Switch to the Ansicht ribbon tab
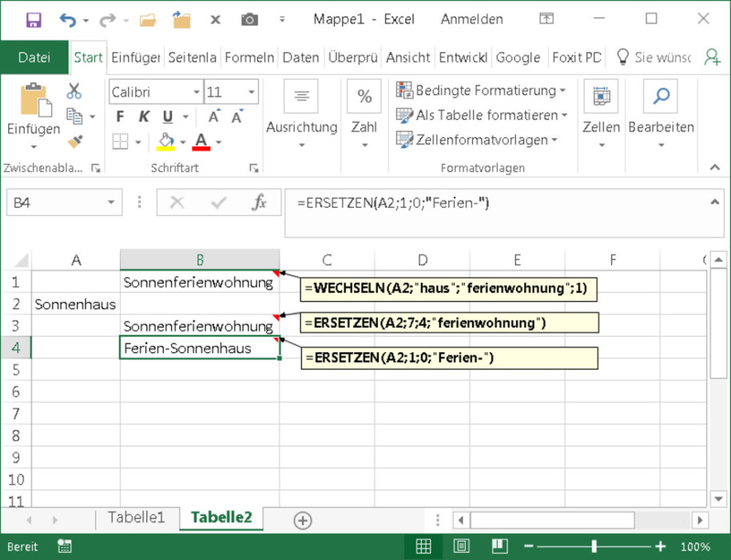Image resolution: width=731 pixels, height=560 pixels. click(408, 58)
